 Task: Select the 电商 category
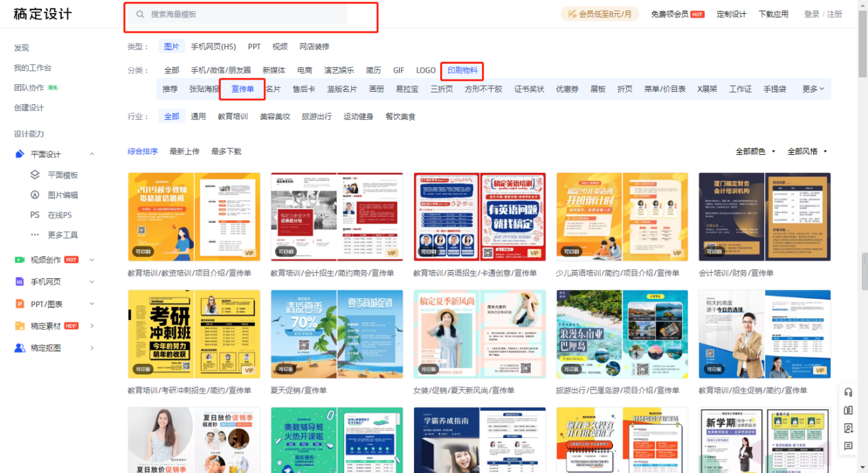pos(304,71)
